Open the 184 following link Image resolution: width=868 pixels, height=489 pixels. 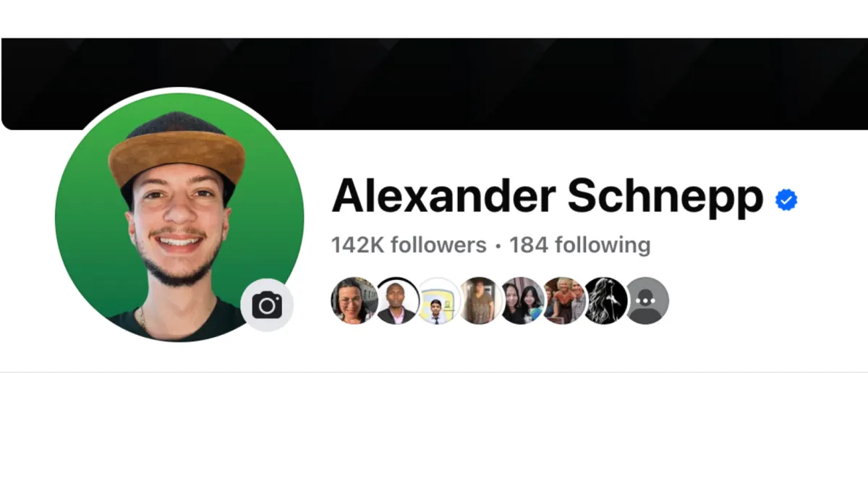[x=580, y=245]
